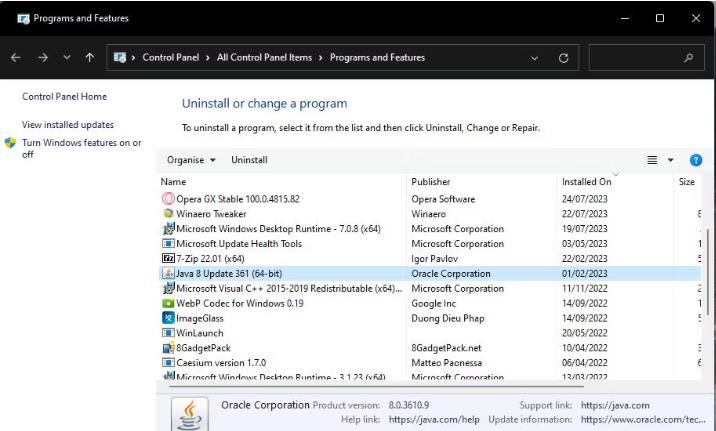Click the 8GadgetPack icon

point(168,347)
